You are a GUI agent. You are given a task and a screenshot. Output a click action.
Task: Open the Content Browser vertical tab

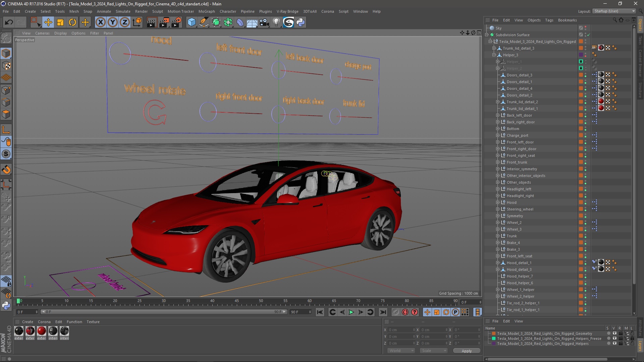[640, 63]
